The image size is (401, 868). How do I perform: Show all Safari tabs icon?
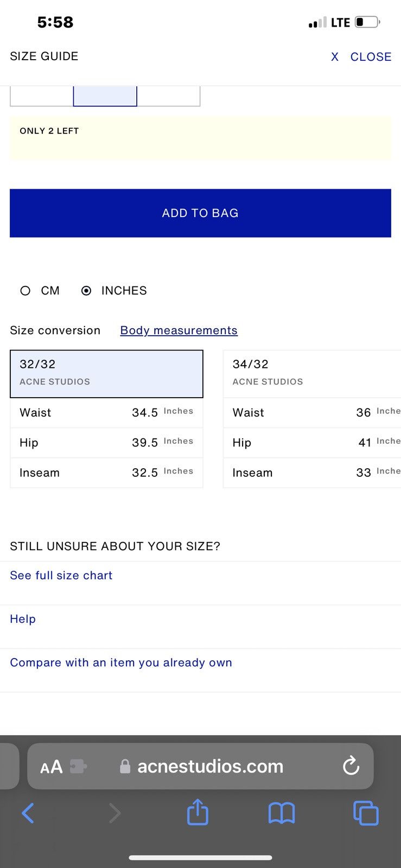click(x=366, y=813)
